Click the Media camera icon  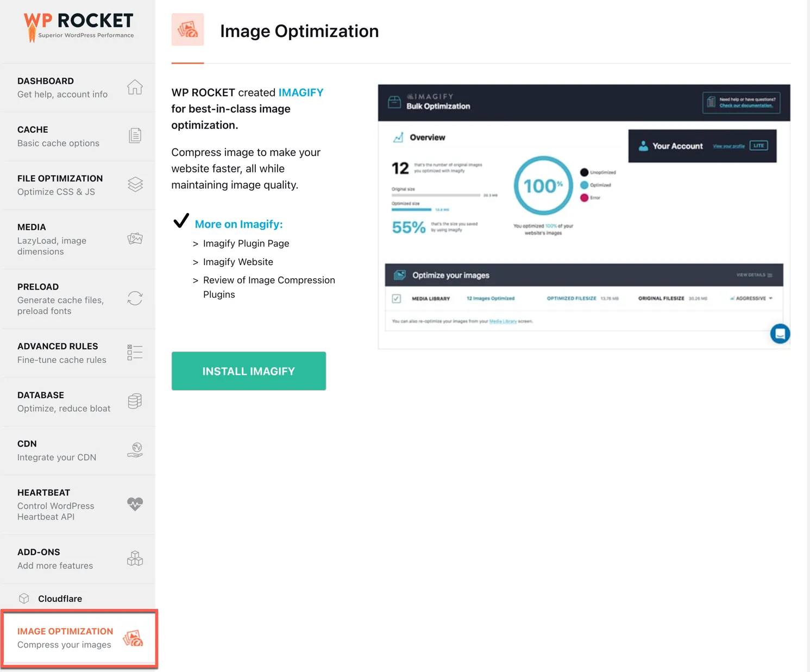click(135, 238)
